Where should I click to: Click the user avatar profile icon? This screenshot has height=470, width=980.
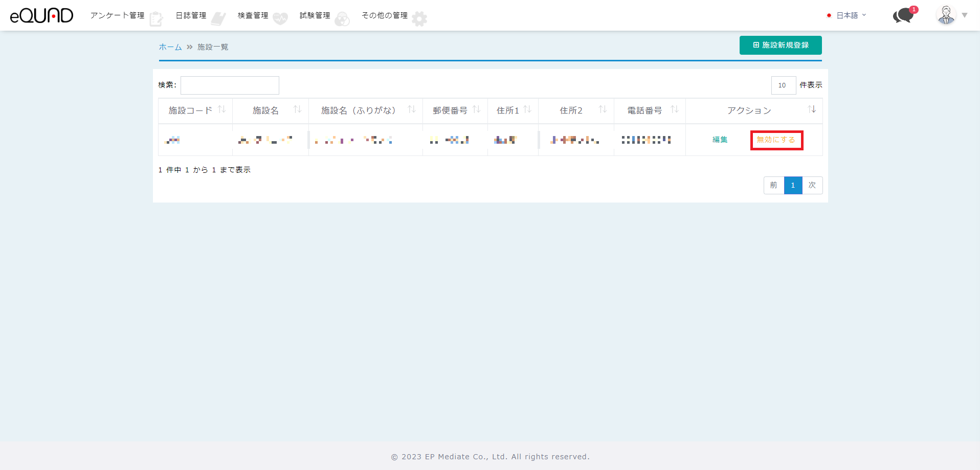(946, 15)
